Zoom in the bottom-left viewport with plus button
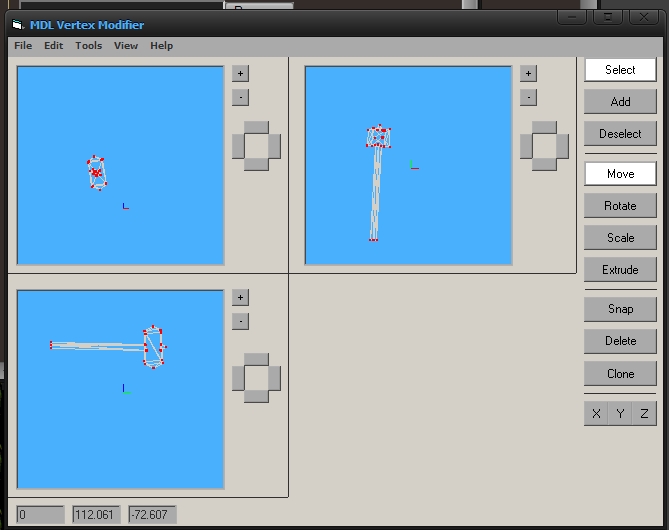 pos(240,297)
